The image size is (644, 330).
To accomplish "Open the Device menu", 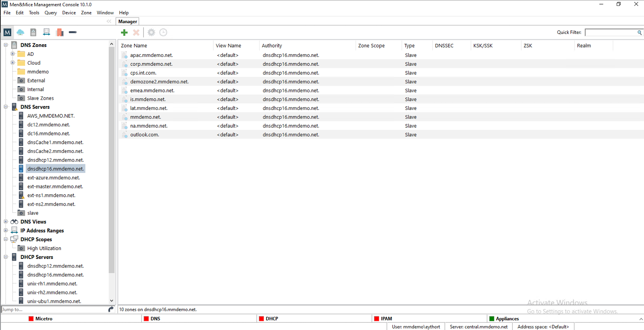I will 69,13.
